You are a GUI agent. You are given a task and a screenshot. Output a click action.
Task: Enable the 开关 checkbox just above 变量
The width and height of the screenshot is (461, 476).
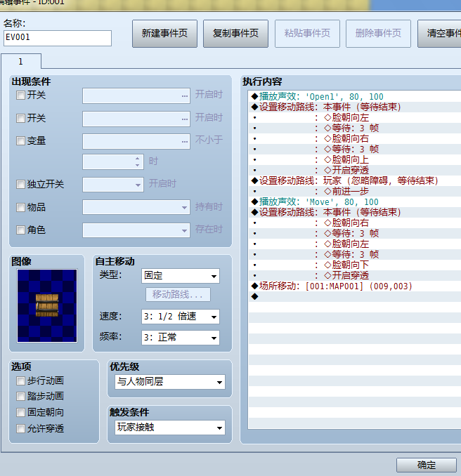click(20, 118)
